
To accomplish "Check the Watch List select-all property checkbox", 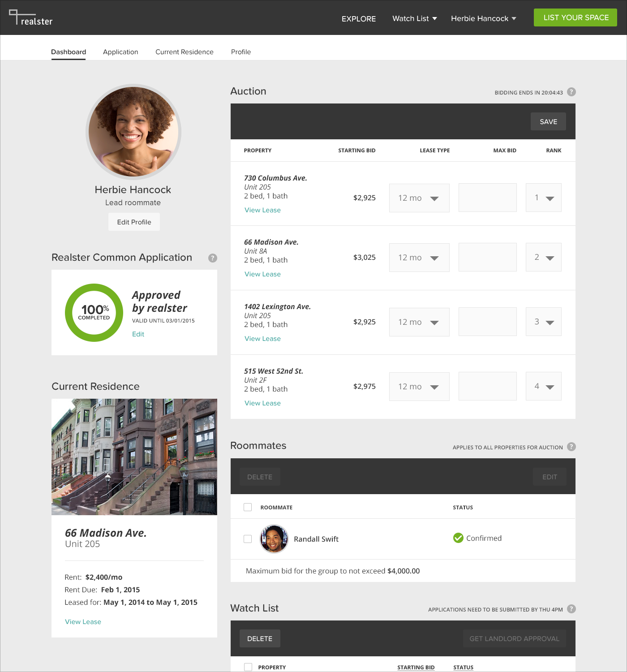I will (x=248, y=667).
